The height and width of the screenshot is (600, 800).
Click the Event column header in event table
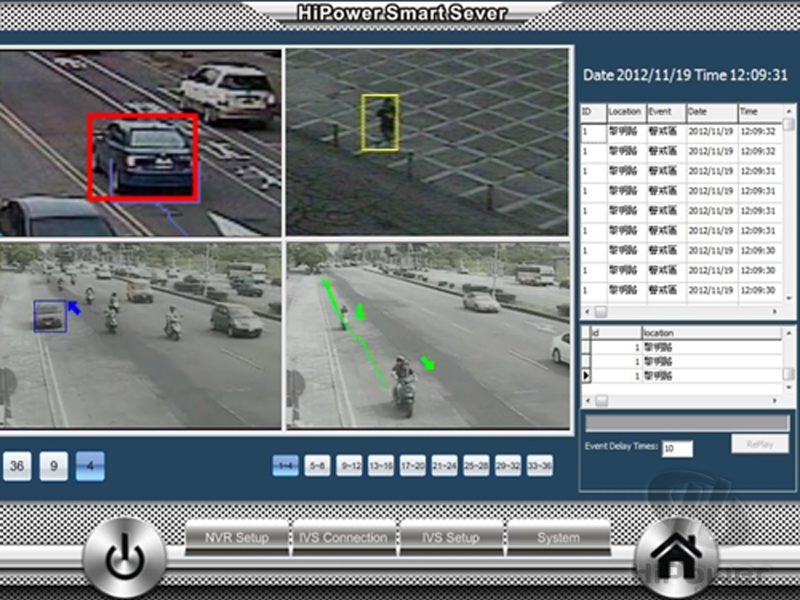pyautogui.click(x=665, y=112)
